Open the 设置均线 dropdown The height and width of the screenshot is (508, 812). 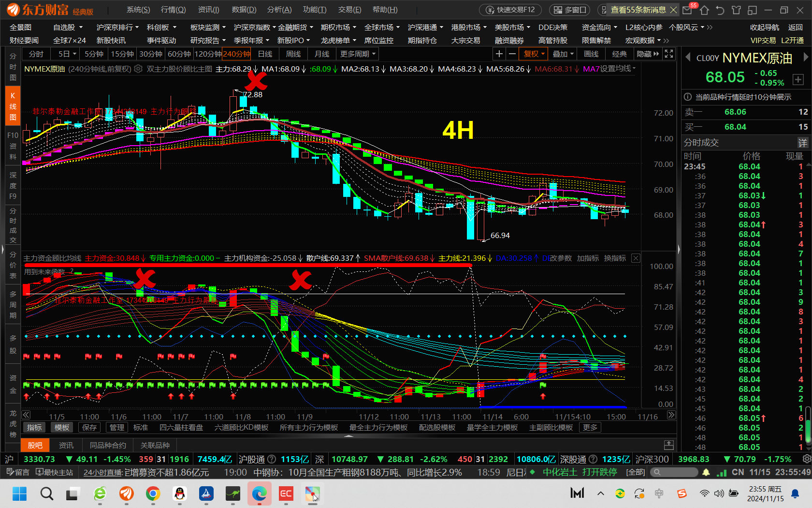pyautogui.click(x=618, y=69)
